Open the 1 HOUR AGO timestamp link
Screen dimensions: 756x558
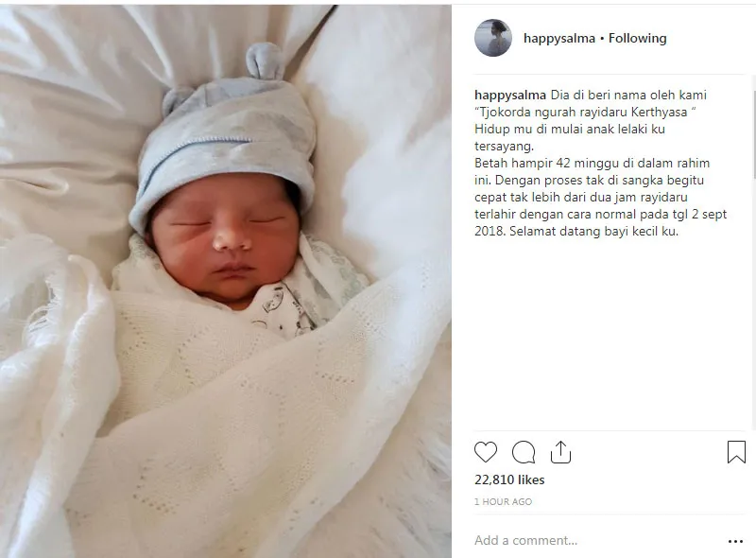pyautogui.click(x=503, y=501)
